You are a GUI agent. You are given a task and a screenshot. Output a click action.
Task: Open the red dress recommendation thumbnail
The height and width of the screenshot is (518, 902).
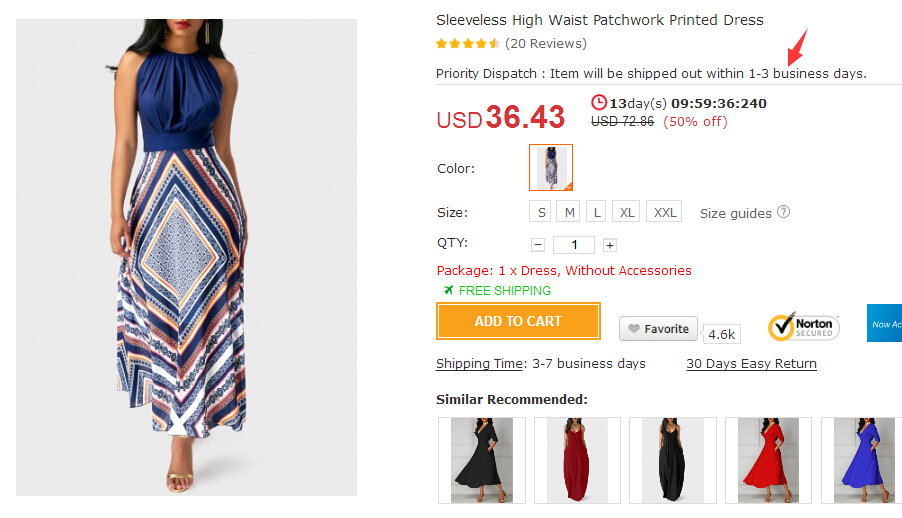tap(768, 460)
